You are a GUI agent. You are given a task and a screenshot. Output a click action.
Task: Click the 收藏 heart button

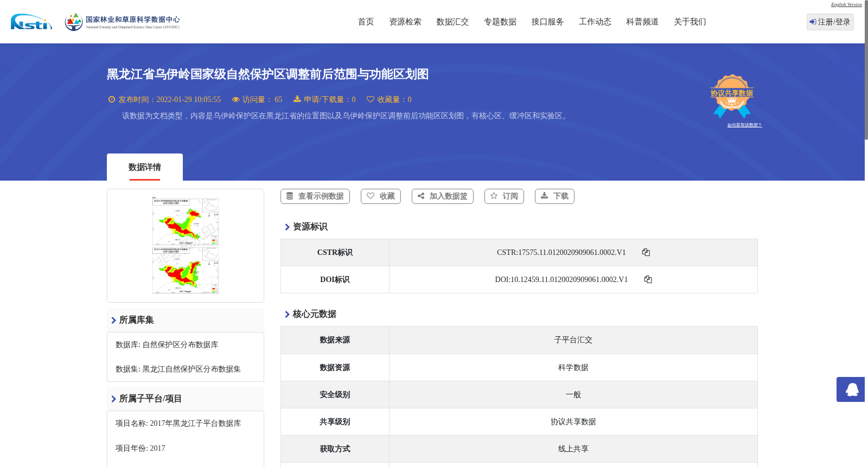click(x=381, y=196)
